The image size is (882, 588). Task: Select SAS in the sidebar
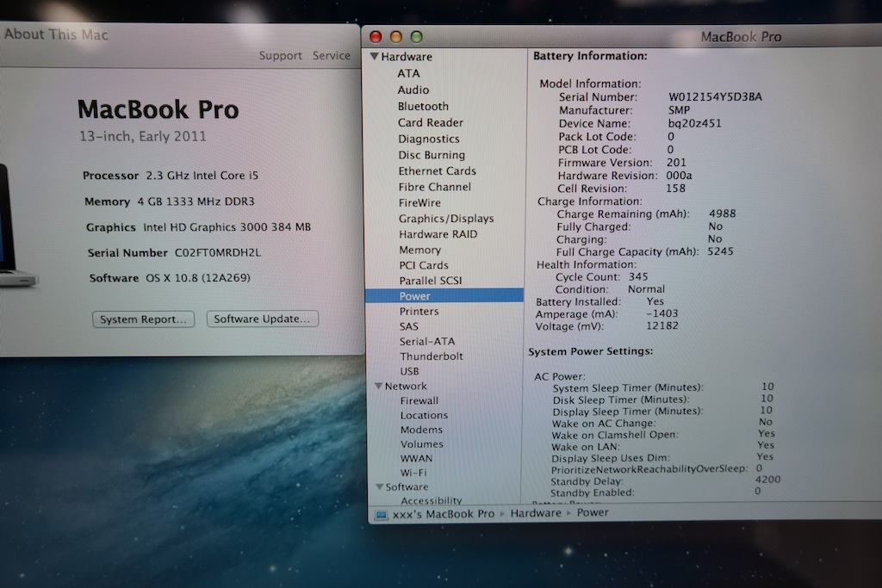(409, 326)
